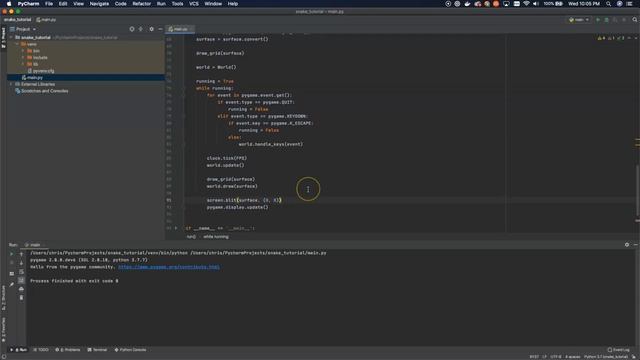
Task: Click the UTF-8 encoding status bar entry
Action: click(556, 357)
